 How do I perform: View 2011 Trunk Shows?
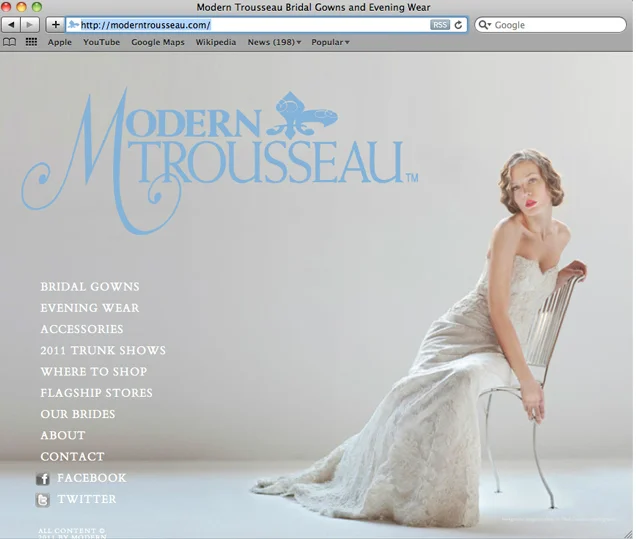(x=103, y=350)
